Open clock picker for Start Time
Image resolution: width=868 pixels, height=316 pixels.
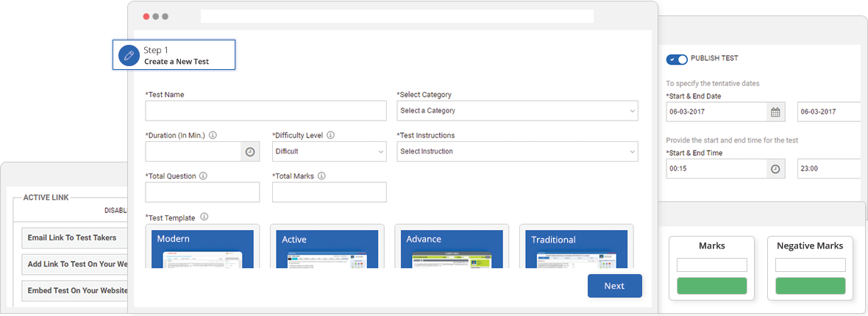tap(775, 169)
